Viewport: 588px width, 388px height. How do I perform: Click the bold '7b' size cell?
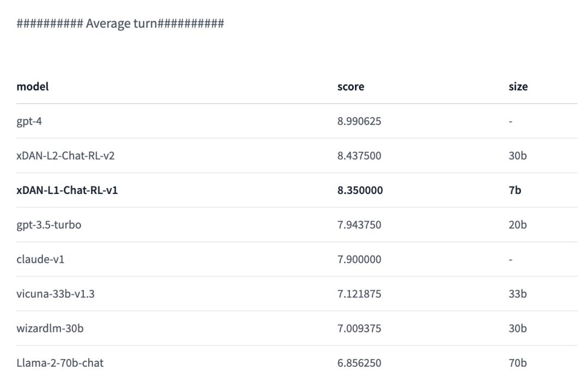click(x=514, y=190)
